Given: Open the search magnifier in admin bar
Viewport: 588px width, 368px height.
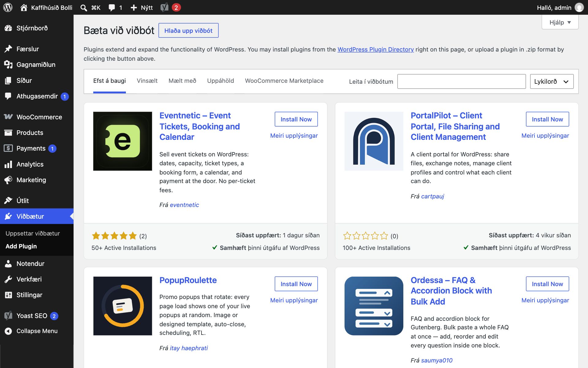Looking at the screenshot, I should click(84, 8).
